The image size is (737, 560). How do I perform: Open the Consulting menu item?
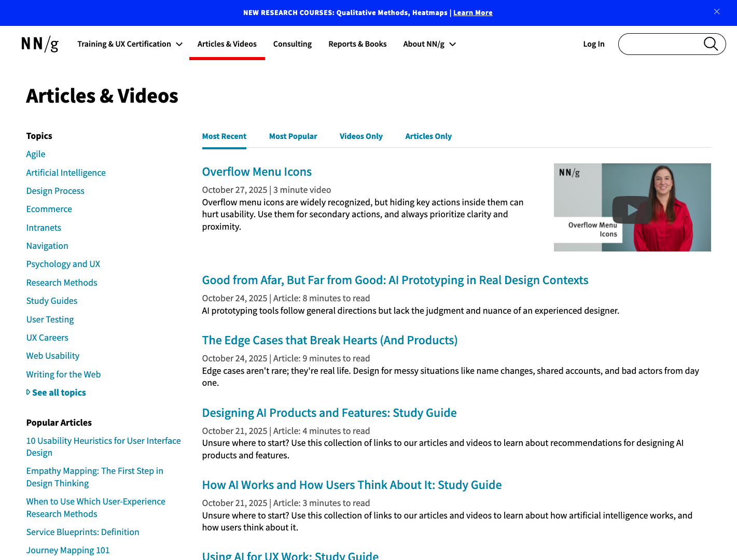tap(293, 44)
